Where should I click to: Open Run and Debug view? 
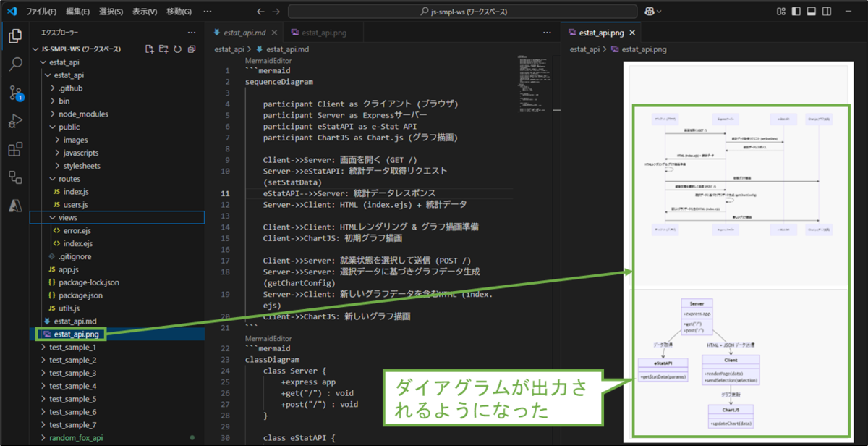(x=15, y=121)
